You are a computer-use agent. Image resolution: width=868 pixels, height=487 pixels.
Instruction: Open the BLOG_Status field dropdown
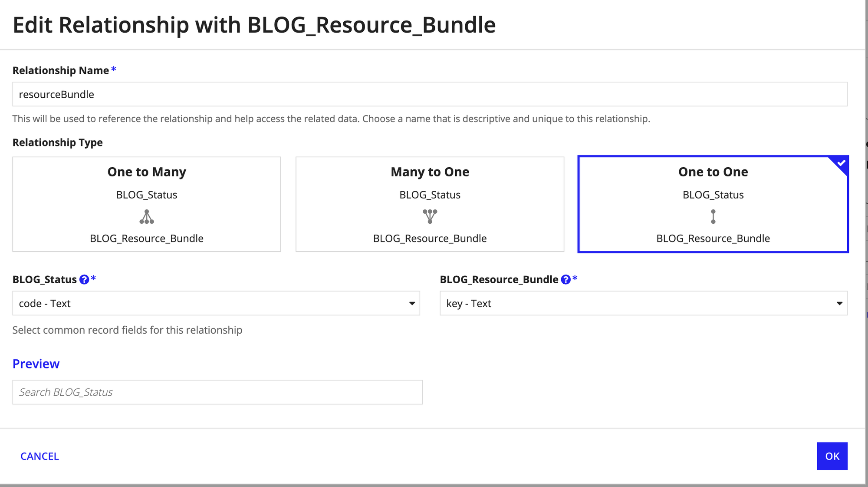pyautogui.click(x=216, y=303)
